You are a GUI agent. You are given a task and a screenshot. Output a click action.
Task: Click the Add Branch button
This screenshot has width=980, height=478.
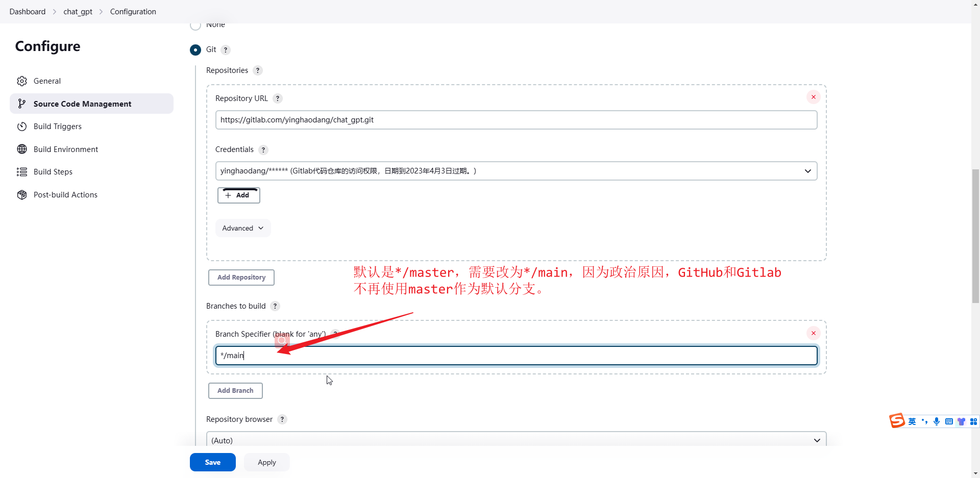tap(235, 391)
